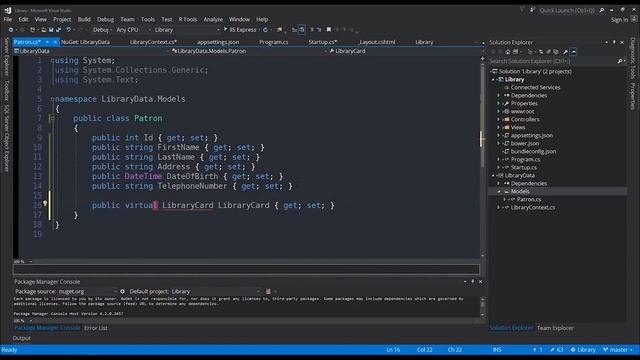Open the Build menu
Screen dimensions: 640x360
84,19
